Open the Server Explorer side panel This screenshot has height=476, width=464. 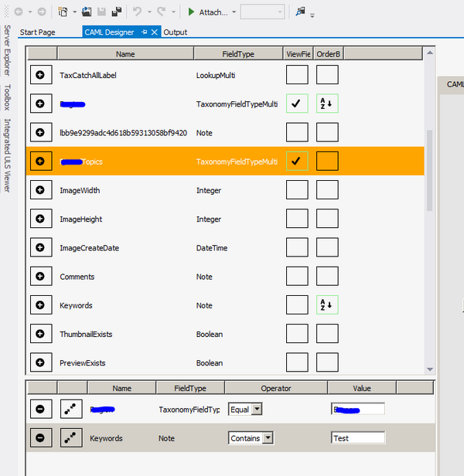click(x=8, y=50)
